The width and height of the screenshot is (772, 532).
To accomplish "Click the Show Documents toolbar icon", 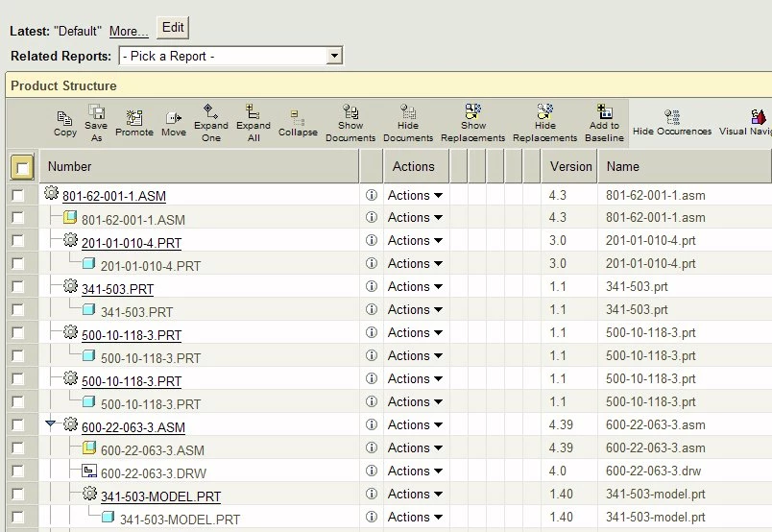I will [350, 111].
